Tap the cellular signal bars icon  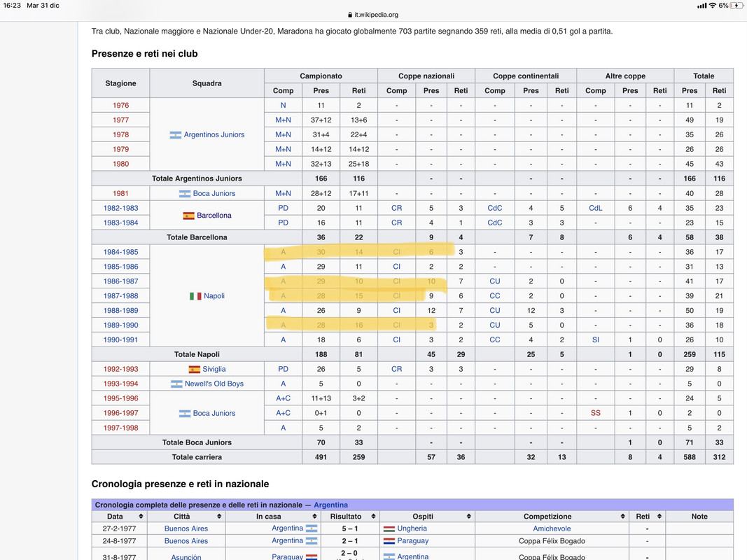click(x=701, y=6)
